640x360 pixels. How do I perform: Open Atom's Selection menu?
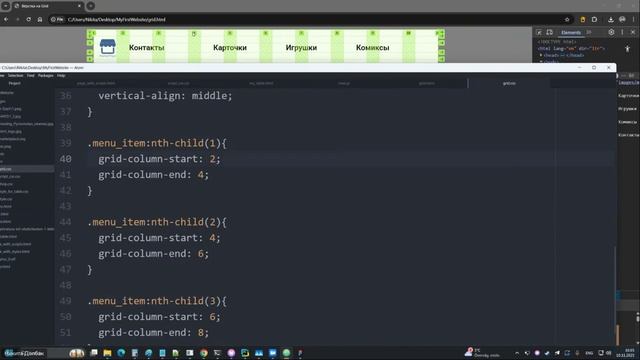click(16, 76)
